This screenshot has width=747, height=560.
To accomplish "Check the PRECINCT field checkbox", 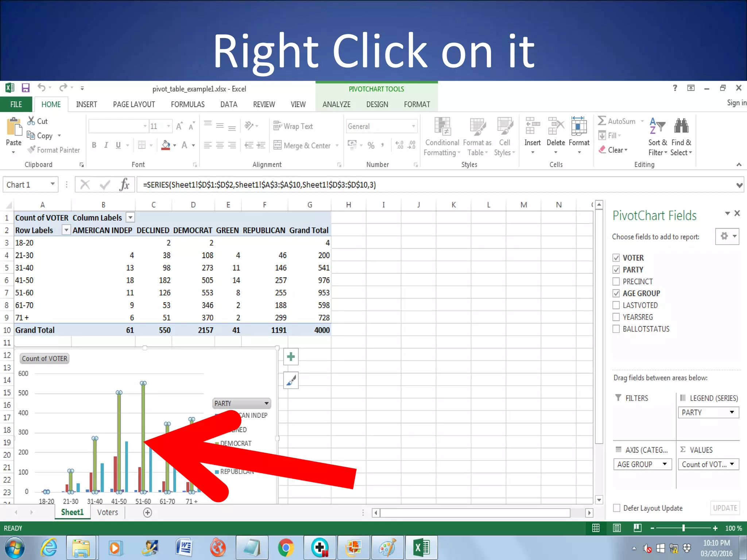I will (x=616, y=281).
